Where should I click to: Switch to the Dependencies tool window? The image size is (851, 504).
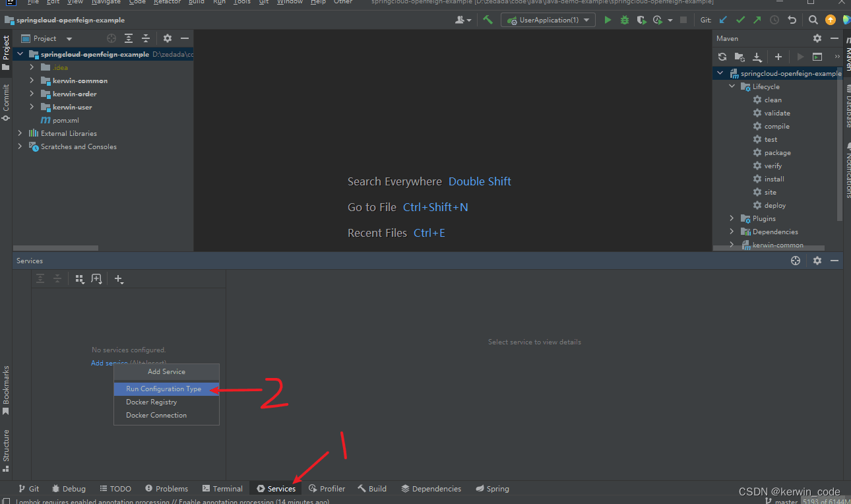coord(431,488)
